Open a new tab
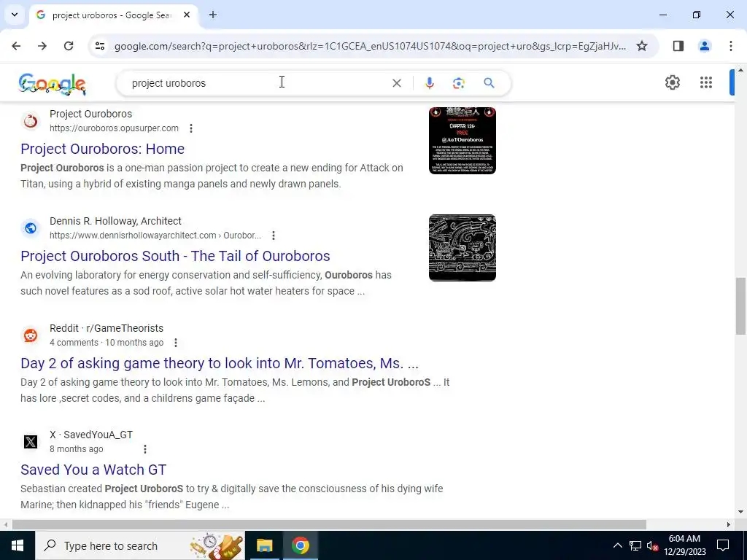This screenshot has width=747, height=560. (x=213, y=15)
